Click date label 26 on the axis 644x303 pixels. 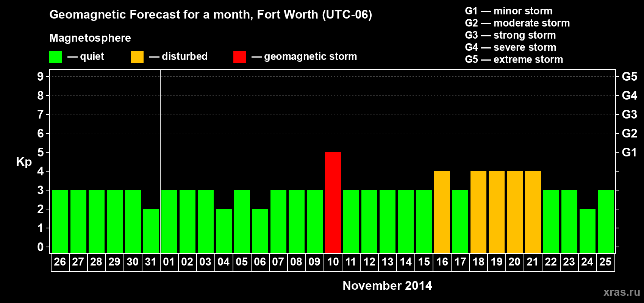60,262
